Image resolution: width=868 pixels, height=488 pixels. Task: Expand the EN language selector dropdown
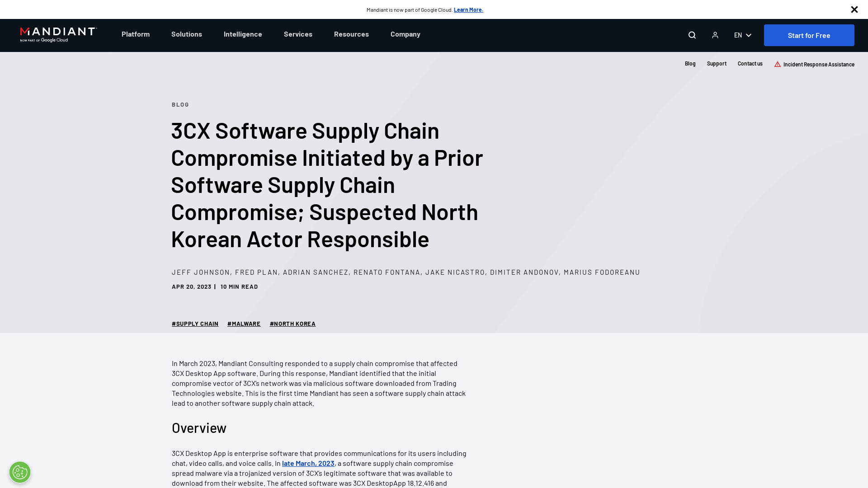[x=743, y=35]
